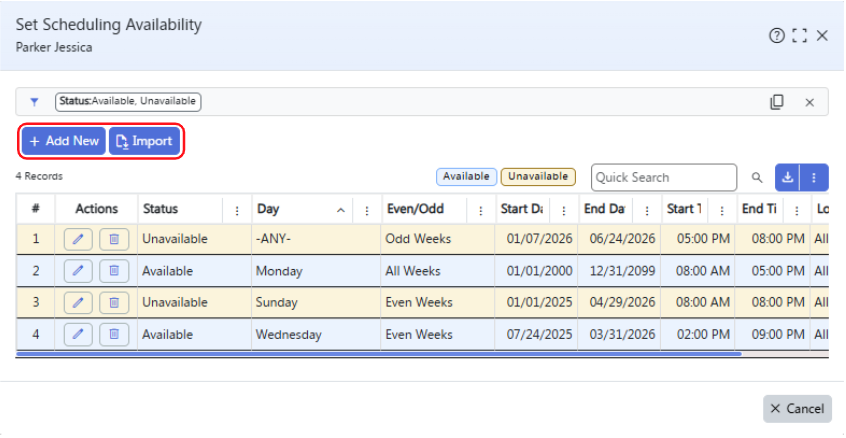Screen dimensions: 846x438
Task: Open the Day column options menu
Action: (367, 210)
